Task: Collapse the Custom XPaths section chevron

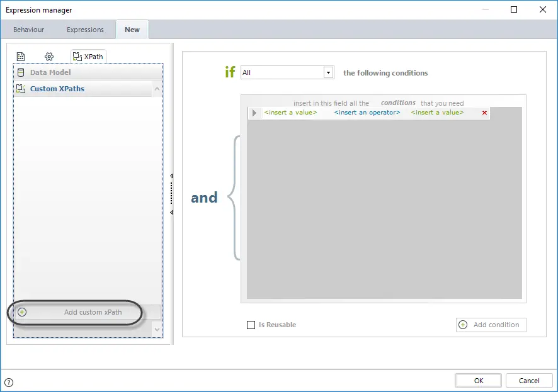Action: pos(157,89)
